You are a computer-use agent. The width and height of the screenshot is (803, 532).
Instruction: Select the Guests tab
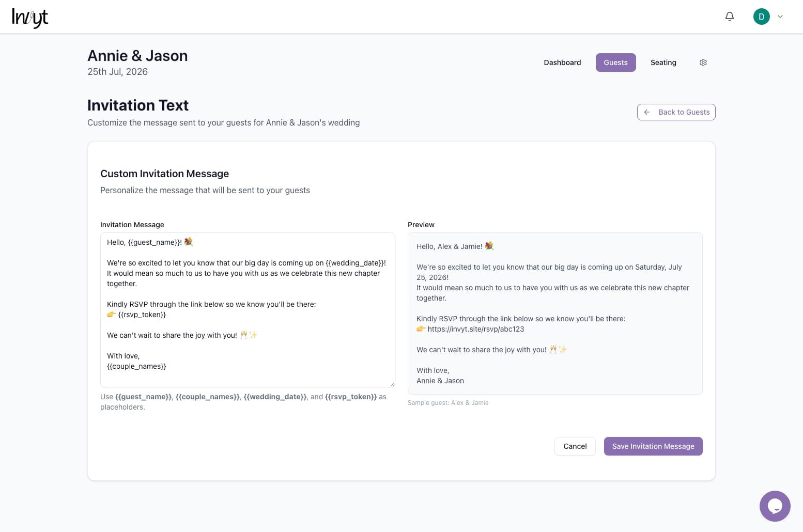(615, 62)
